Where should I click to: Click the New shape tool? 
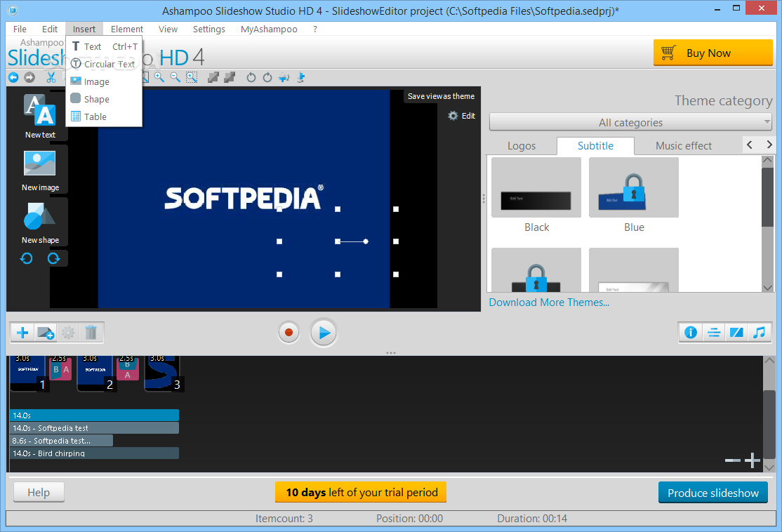point(40,223)
